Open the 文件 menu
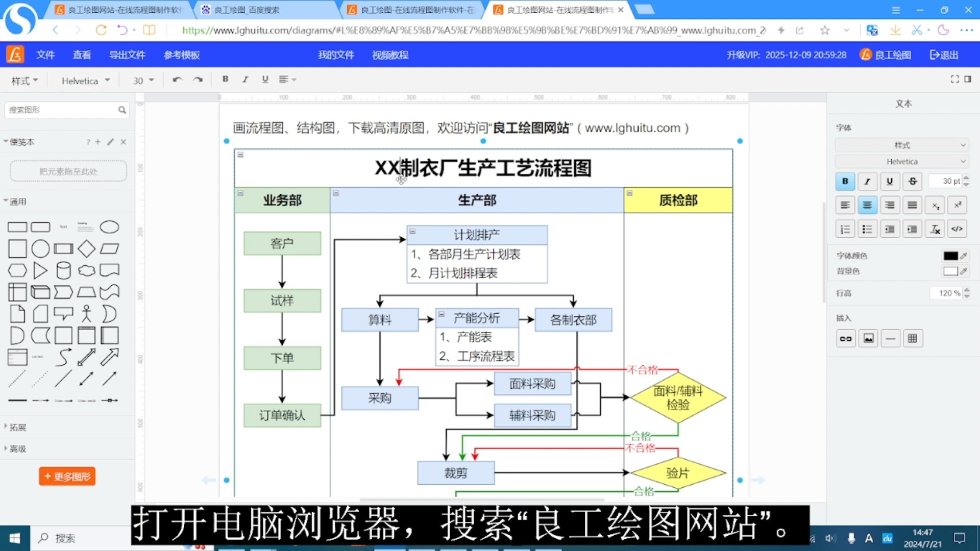980x551 pixels. 45,55
